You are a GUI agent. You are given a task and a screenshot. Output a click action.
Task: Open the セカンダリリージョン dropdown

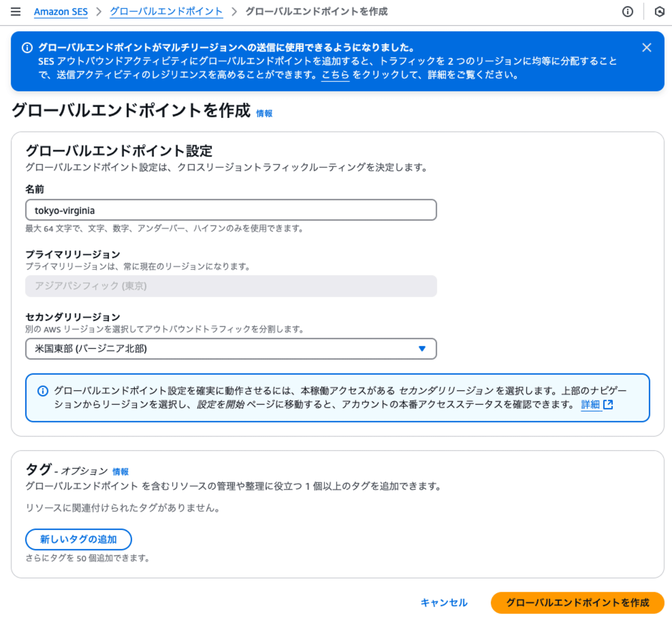click(231, 348)
